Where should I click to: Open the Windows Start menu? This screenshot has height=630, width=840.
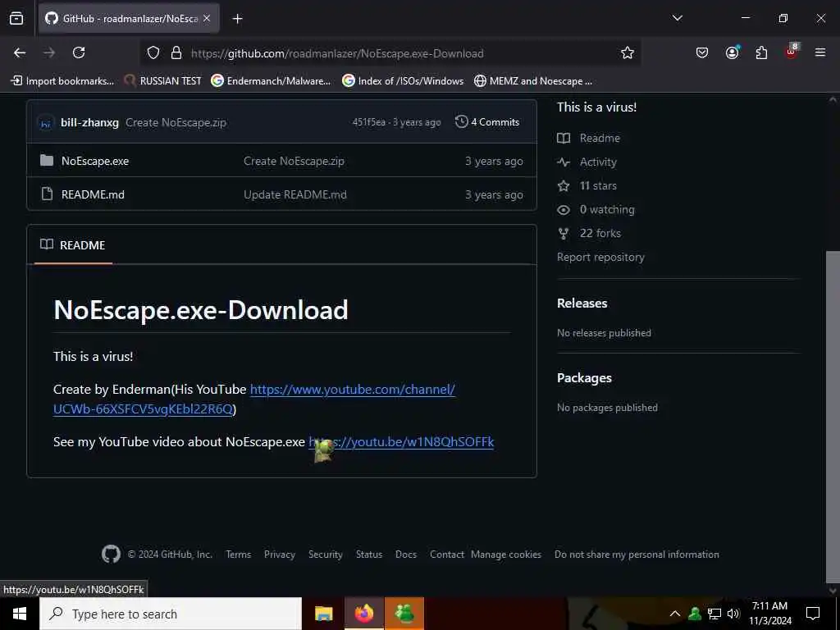click(20, 614)
